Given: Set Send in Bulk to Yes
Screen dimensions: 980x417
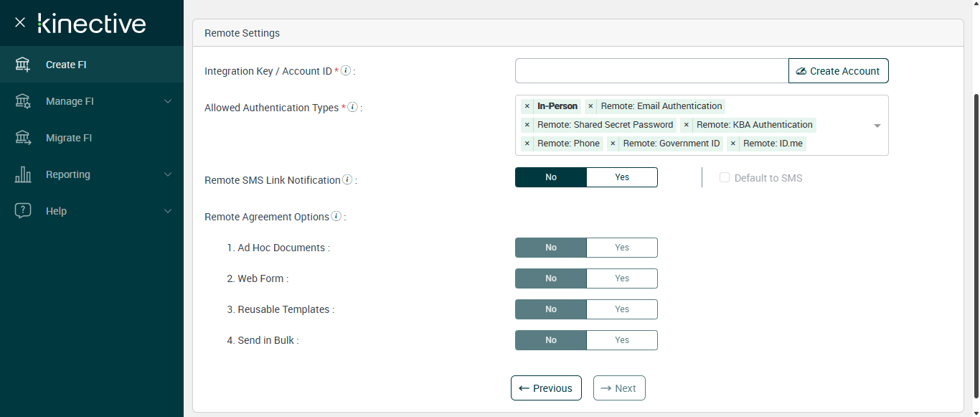Looking at the screenshot, I should click(x=621, y=340).
